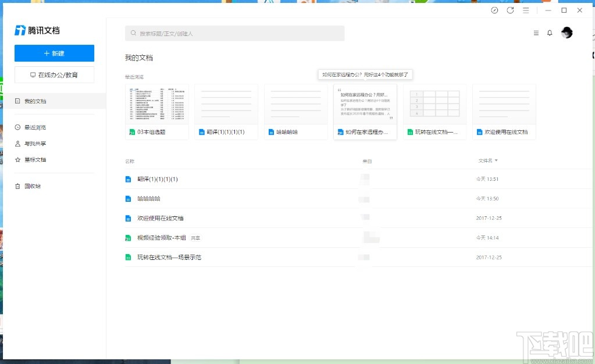
Task: Open the 如何在家远程办... recent card
Action: pos(365,112)
